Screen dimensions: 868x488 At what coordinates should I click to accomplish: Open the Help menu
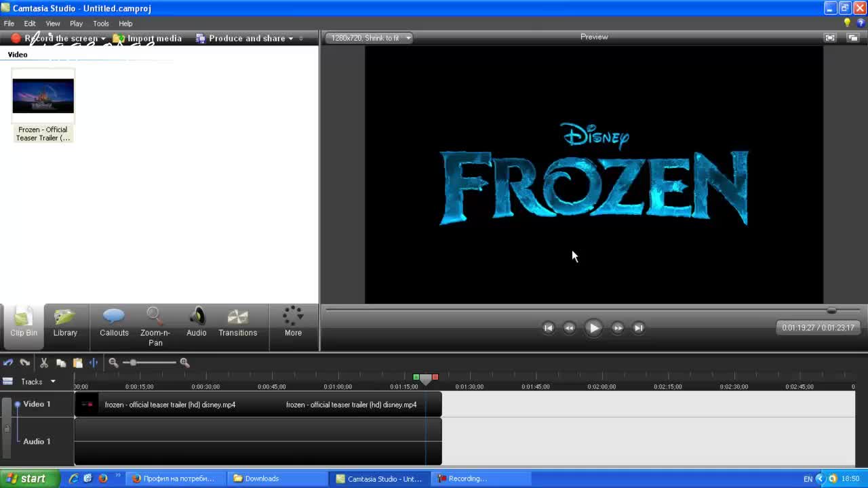pos(125,24)
